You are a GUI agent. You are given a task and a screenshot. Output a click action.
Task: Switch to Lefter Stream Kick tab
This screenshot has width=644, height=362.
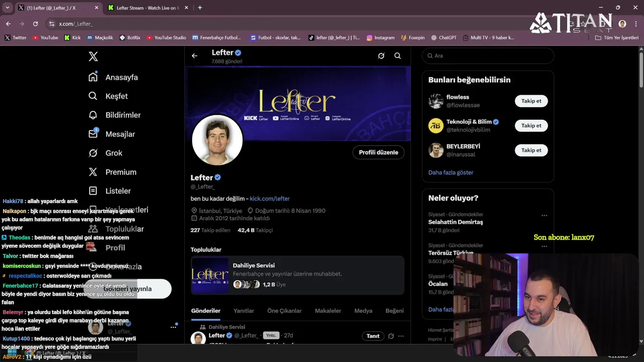pyautogui.click(x=147, y=8)
